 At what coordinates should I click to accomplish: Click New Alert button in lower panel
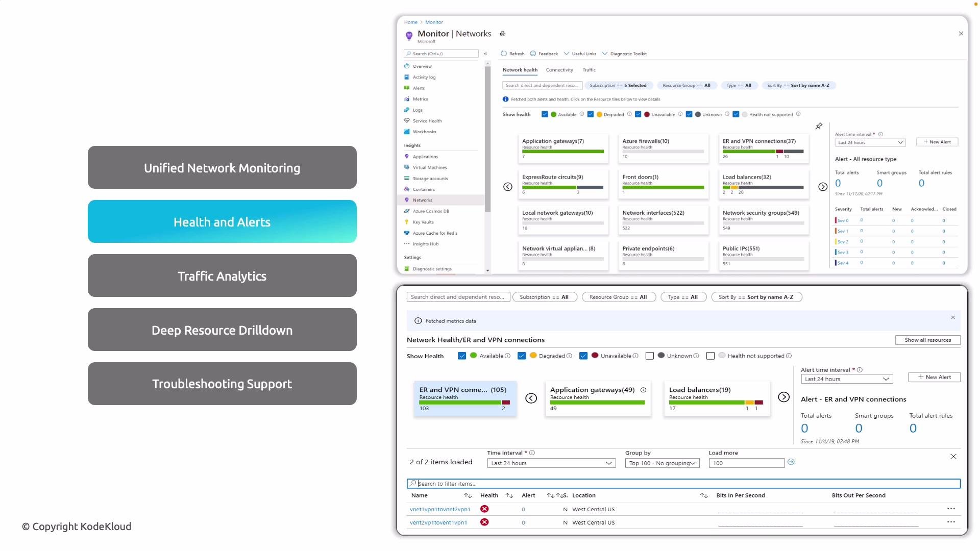coord(934,377)
